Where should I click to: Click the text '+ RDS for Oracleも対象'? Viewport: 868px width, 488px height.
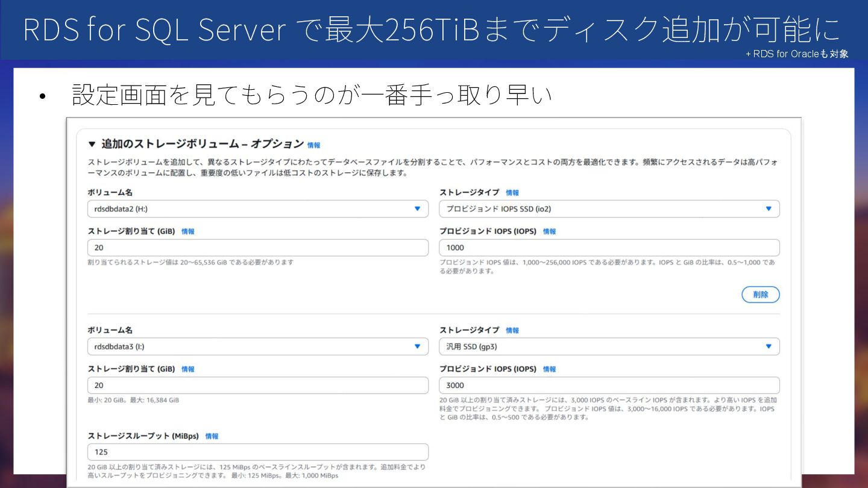tap(797, 54)
